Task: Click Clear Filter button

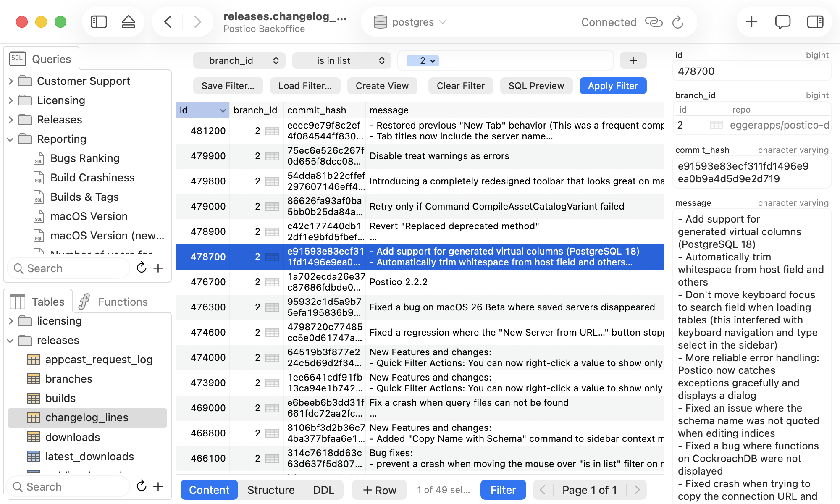Action: tap(461, 86)
